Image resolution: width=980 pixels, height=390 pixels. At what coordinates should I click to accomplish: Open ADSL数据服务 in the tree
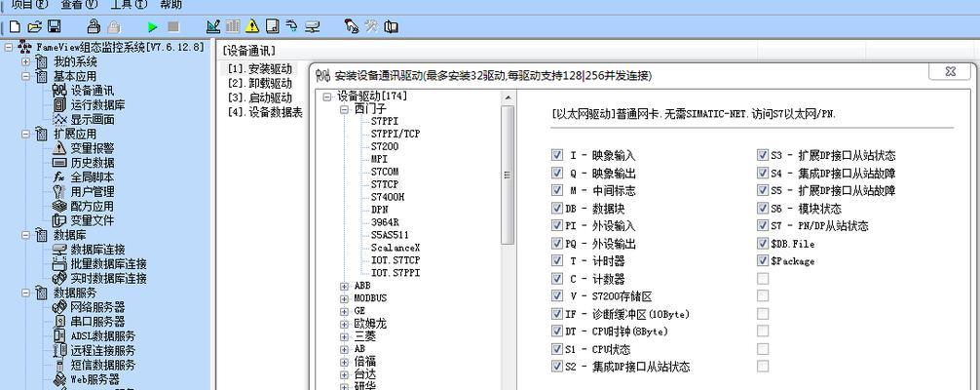click(x=102, y=335)
